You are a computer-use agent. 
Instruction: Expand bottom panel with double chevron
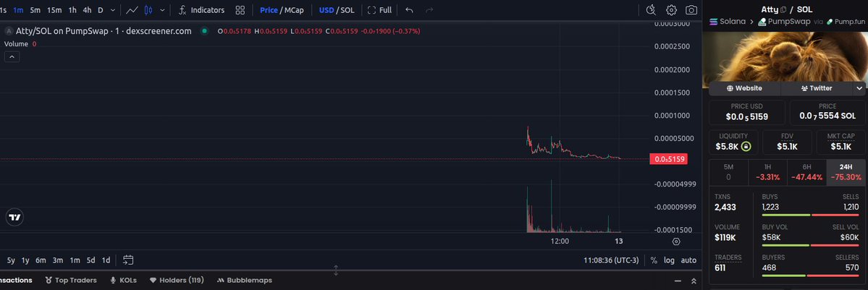click(694, 281)
